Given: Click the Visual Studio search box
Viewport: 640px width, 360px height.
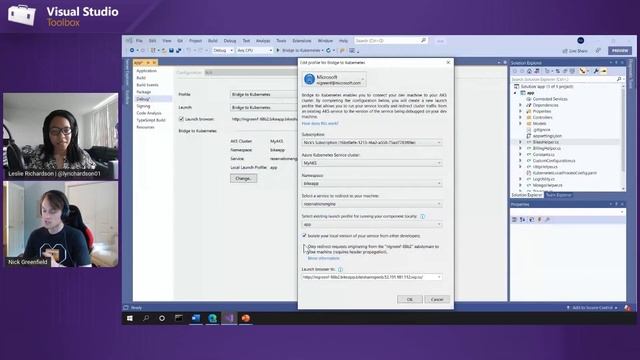Looking at the screenshot, I should pyautogui.click(x=390, y=41).
